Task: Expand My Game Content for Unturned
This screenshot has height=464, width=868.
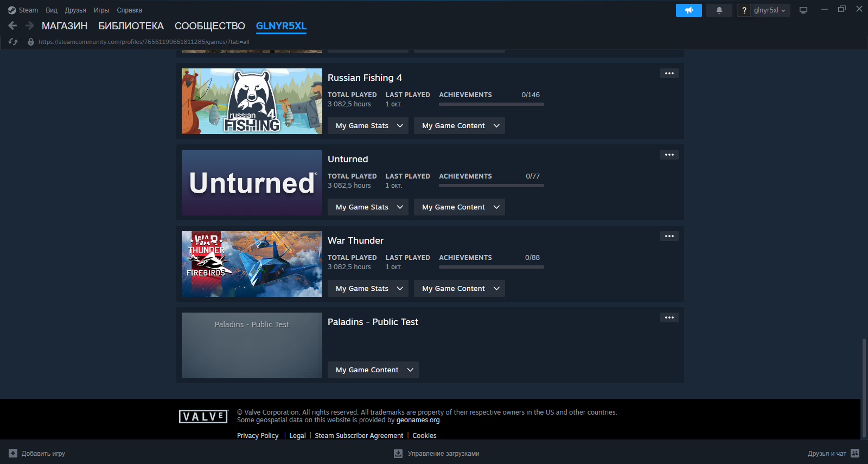Action: pyautogui.click(x=459, y=207)
